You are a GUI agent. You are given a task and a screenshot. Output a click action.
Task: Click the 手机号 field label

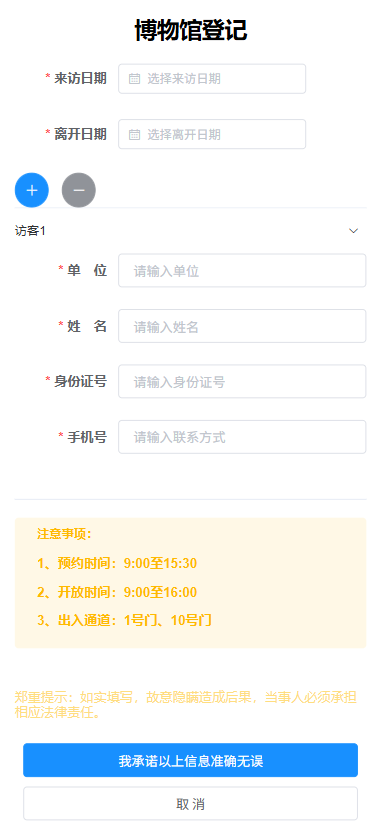click(87, 437)
